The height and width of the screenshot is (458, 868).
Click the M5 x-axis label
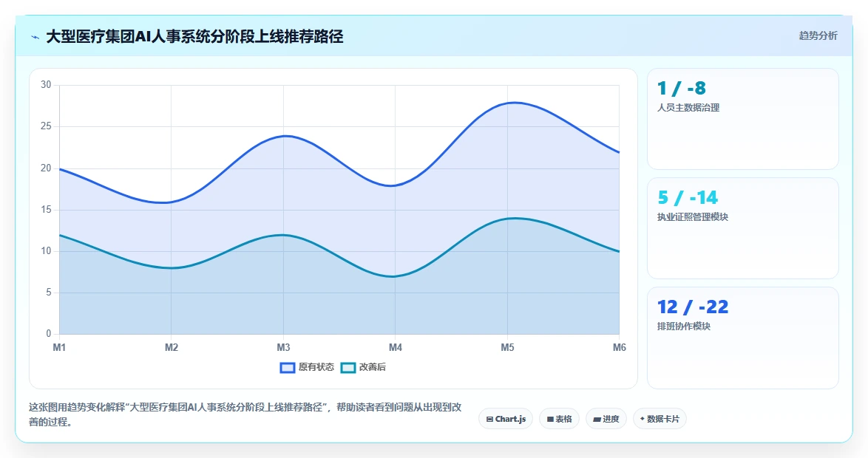507,347
